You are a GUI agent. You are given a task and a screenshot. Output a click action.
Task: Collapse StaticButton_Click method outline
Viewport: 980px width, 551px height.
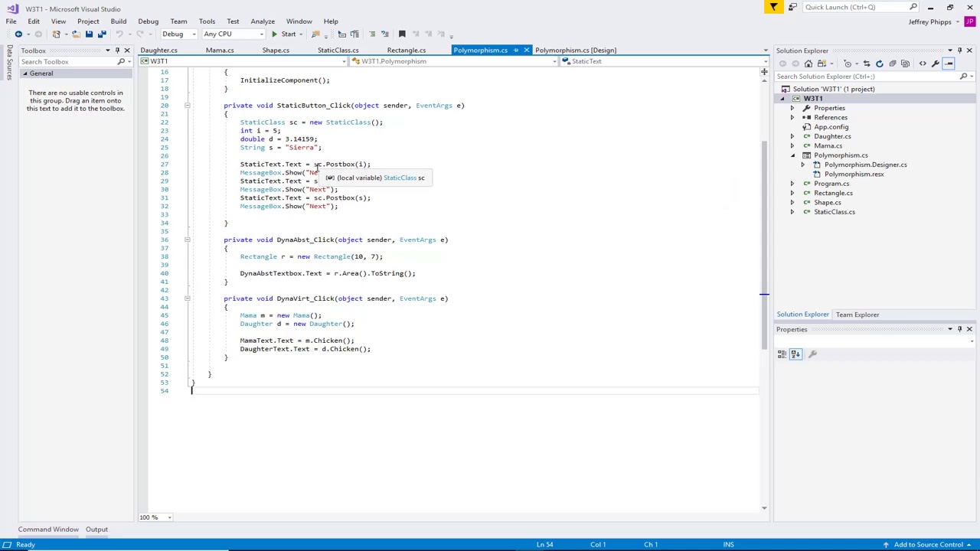click(x=187, y=106)
